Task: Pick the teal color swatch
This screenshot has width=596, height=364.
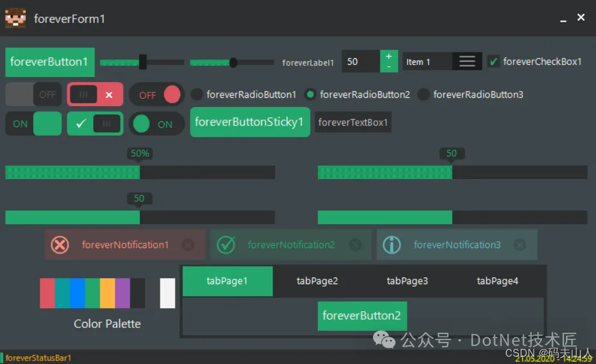Action: [x=62, y=293]
